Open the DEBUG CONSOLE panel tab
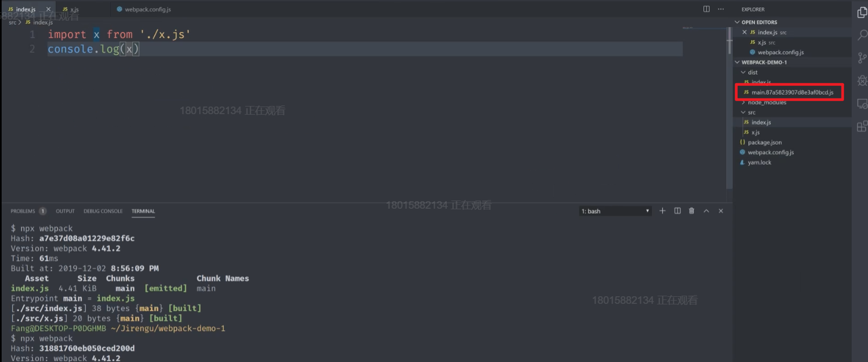868x362 pixels. click(x=103, y=211)
